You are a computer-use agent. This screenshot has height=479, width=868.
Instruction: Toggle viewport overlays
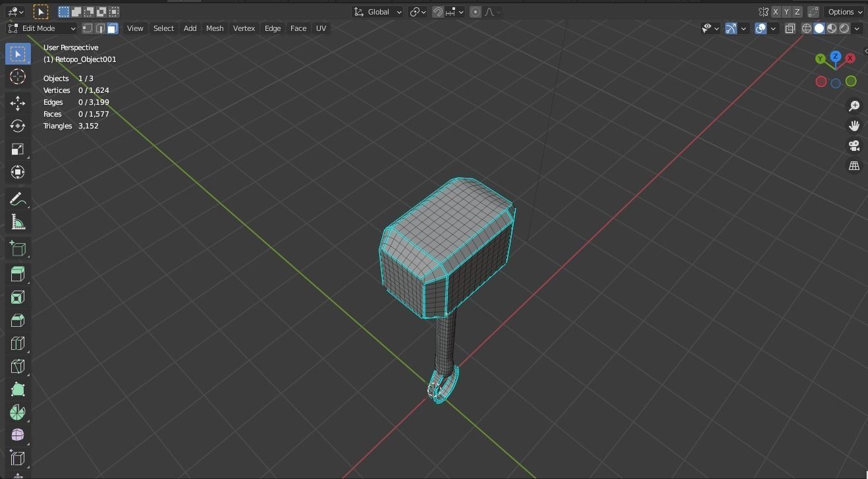pyautogui.click(x=761, y=28)
